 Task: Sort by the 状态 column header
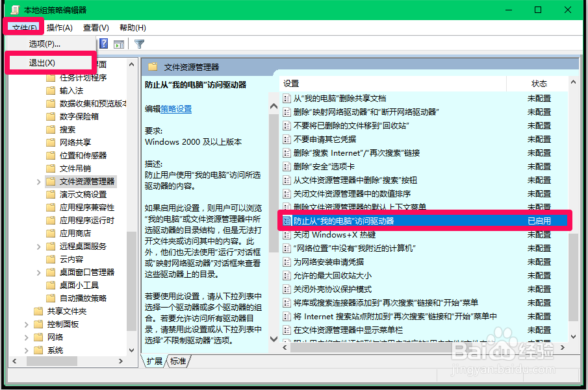tap(539, 84)
